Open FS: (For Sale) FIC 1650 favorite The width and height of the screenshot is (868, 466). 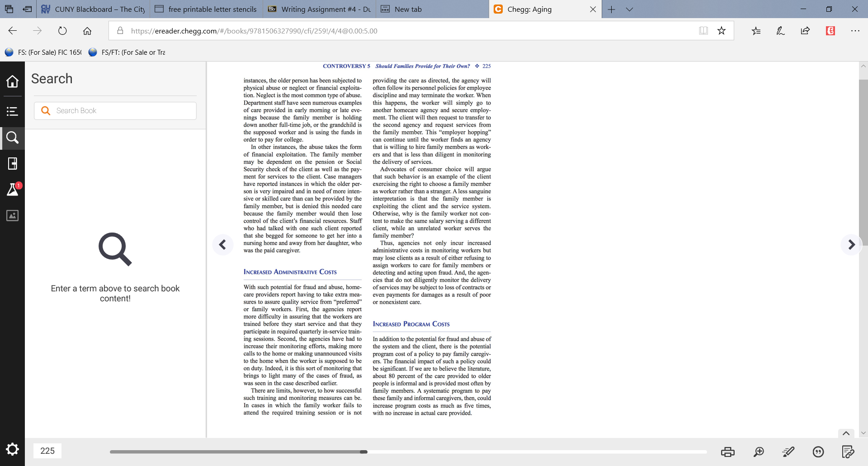coord(43,52)
